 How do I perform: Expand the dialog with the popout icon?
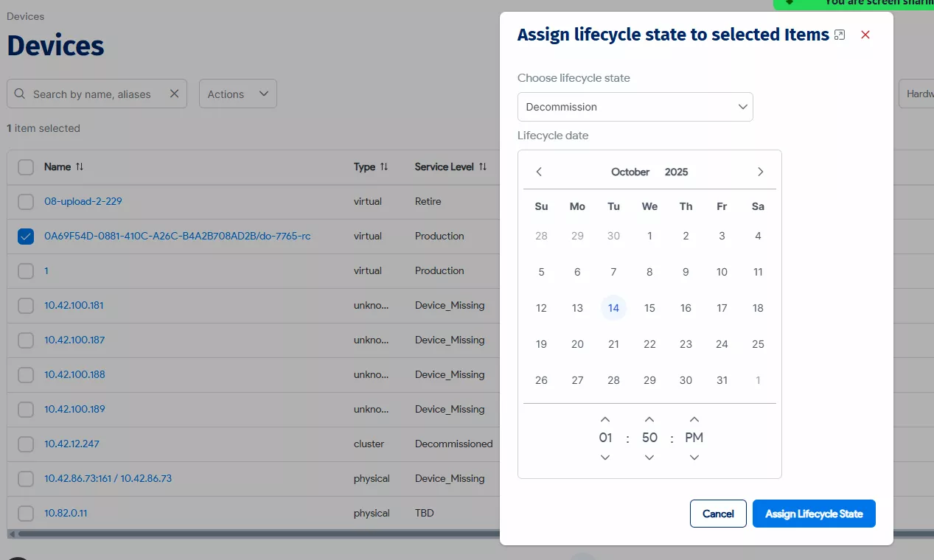click(x=839, y=35)
